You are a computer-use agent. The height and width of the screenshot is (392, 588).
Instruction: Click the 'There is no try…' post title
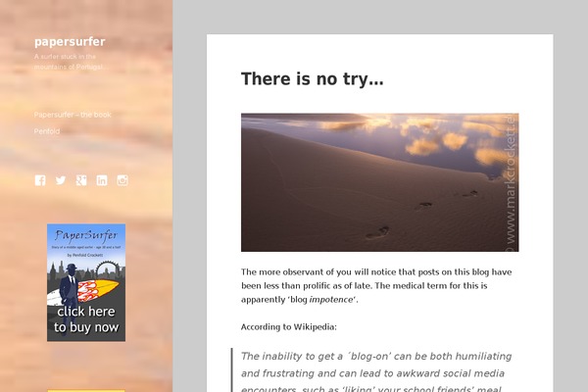[x=312, y=78]
